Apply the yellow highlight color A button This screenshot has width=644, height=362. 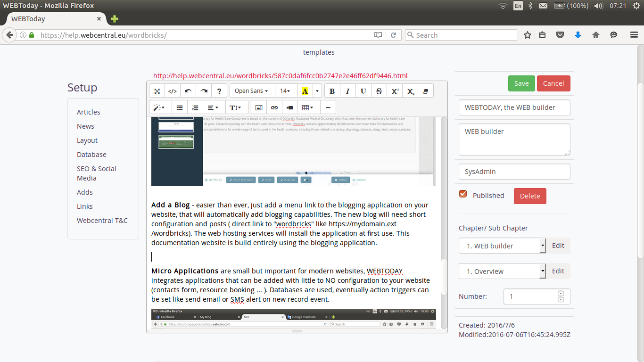tap(305, 91)
